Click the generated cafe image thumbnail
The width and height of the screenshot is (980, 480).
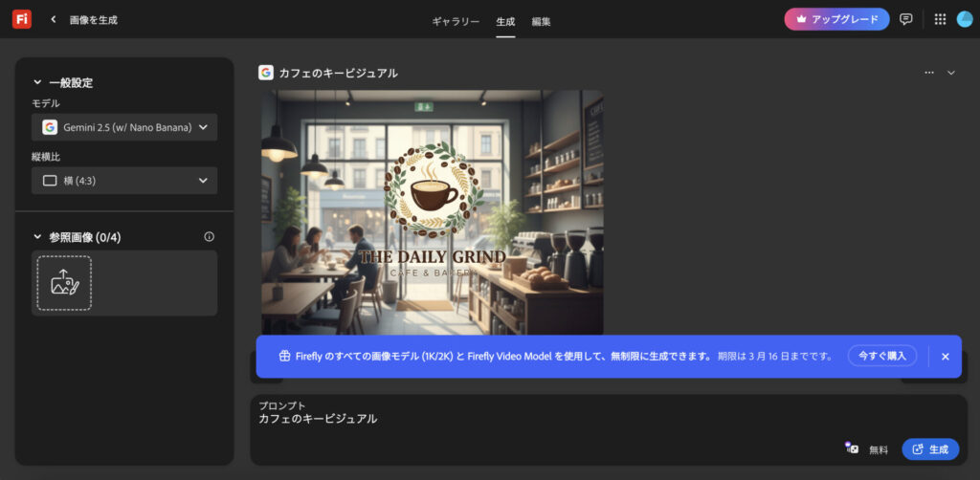click(432, 212)
